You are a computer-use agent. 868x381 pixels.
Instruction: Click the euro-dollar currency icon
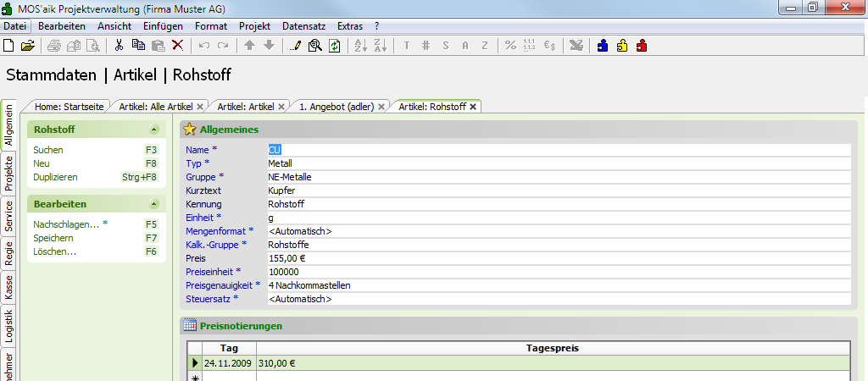click(549, 46)
